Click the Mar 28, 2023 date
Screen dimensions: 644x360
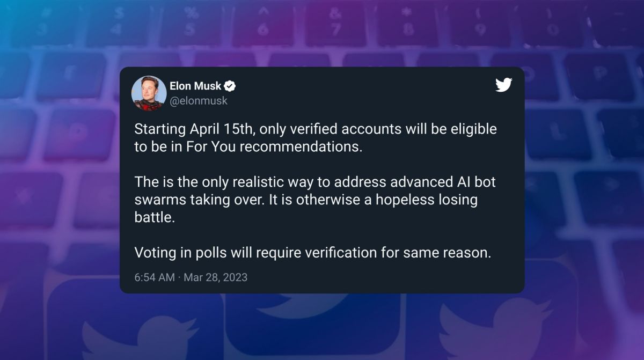[215, 277]
